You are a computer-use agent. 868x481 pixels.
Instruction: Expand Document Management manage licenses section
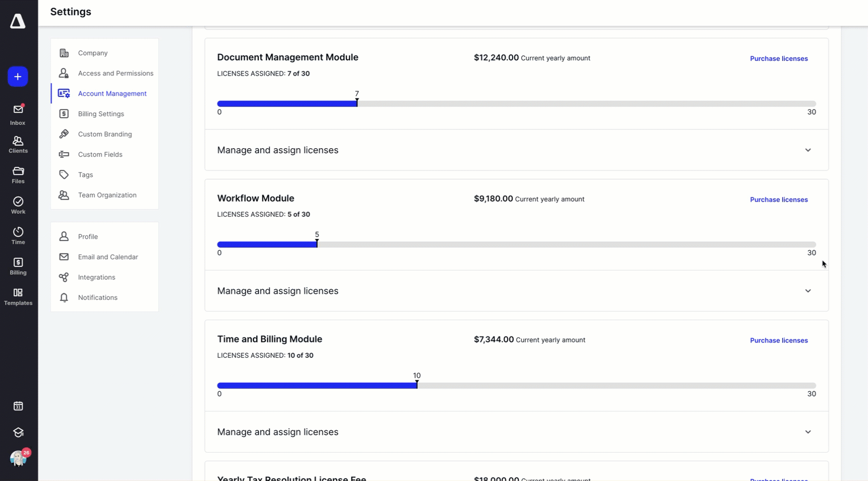tap(808, 150)
